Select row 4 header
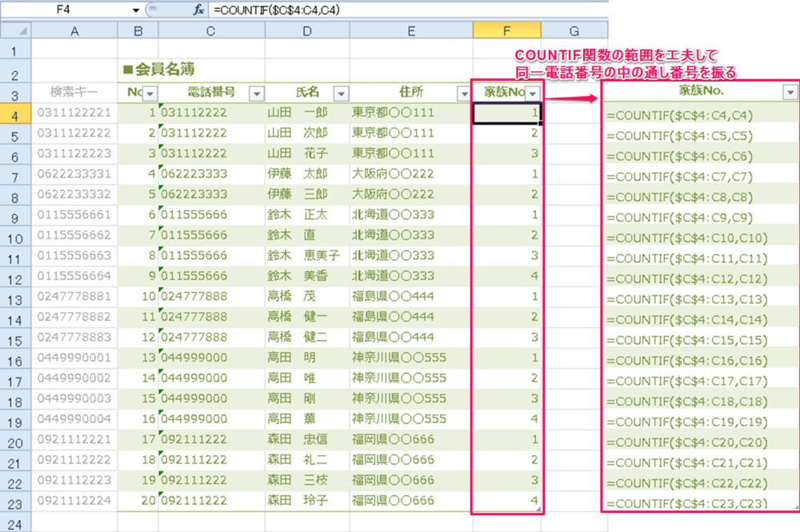800x532 pixels. [16, 114]
